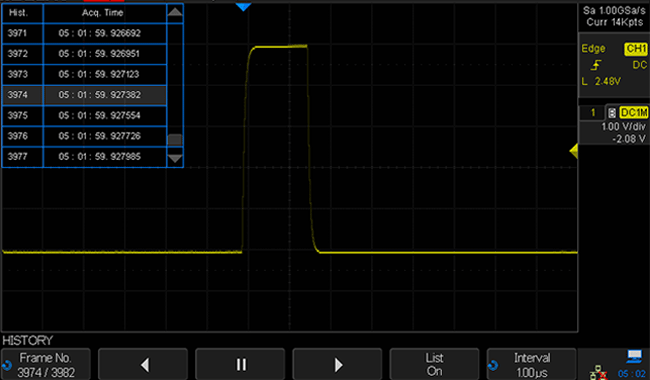The width and height of the screenshot is (650, 380).
Task: Pause history frame playback
Action: coord(240,364)
